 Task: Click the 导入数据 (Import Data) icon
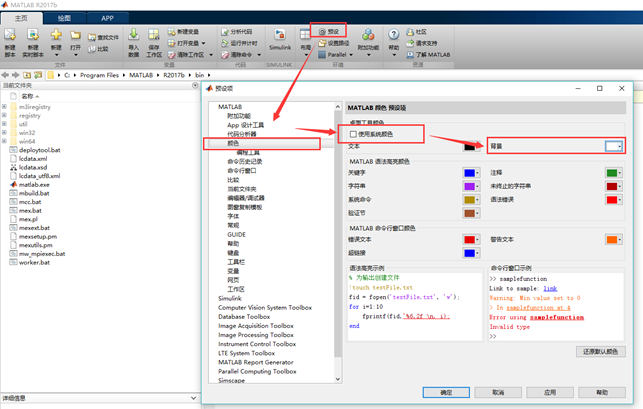tap(134, 35)
